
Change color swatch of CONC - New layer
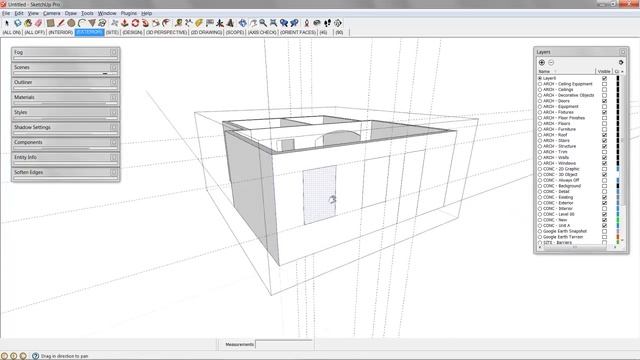618,220
